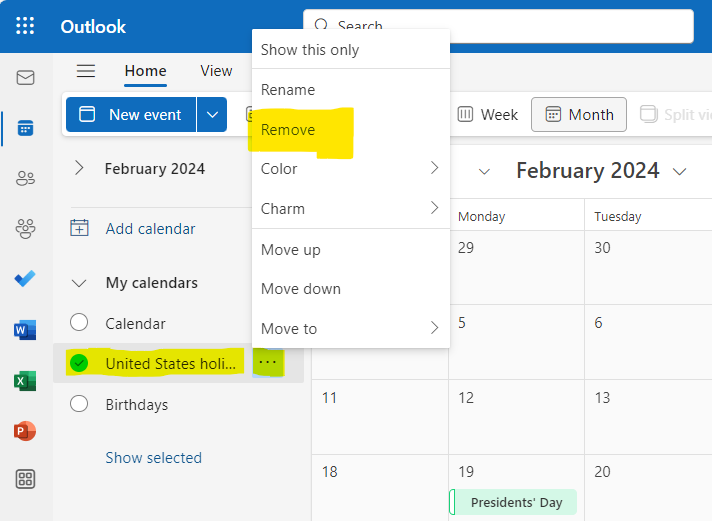The image size is (712, 521).
Task: Open More apps icon
Action: 25,479
